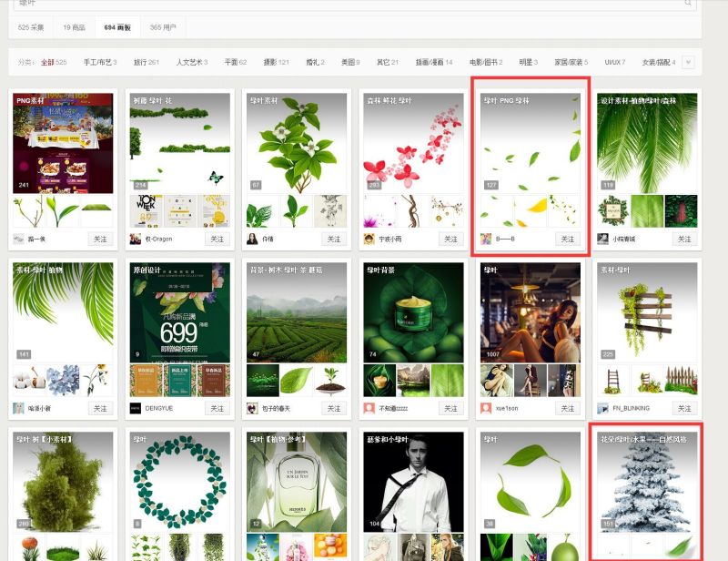
Task: Open the PNG素材 board cover
Action: (x=63, y=143)
